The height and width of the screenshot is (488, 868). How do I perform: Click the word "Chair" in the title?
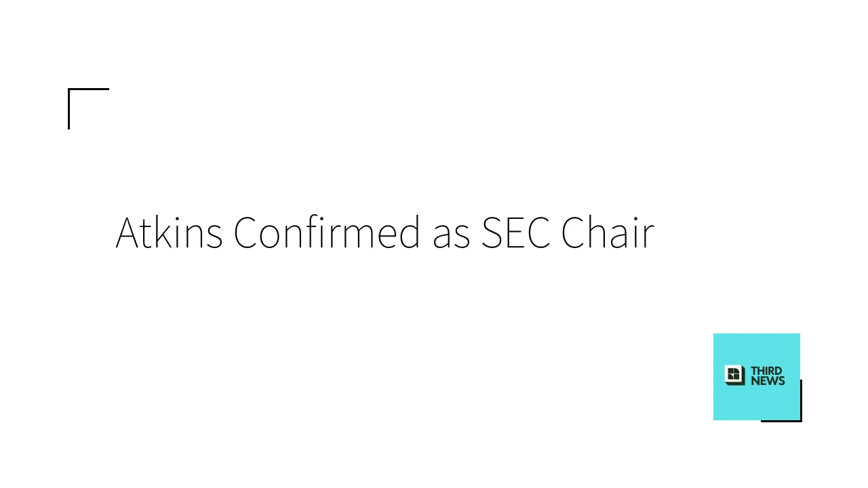(607, 232)
